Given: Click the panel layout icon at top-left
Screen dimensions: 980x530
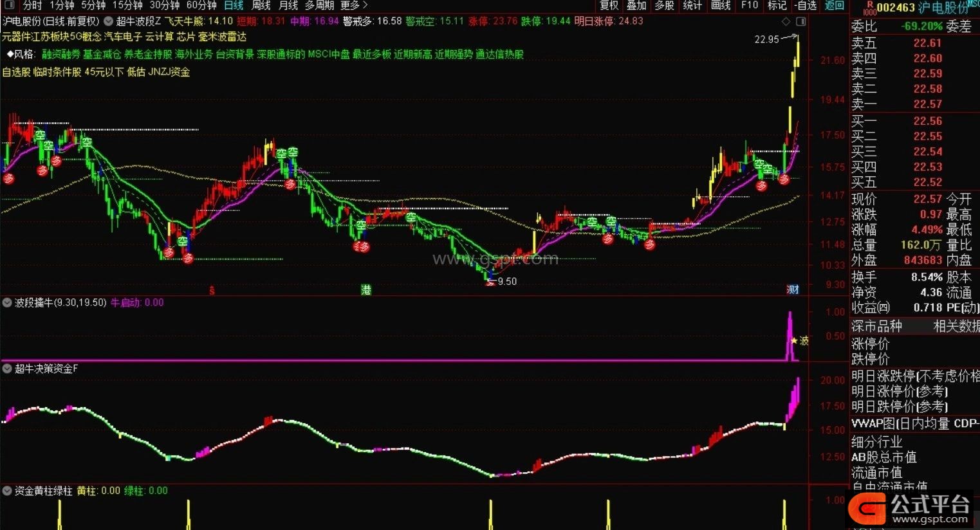Looking at the screenshot, I should 9,5.
